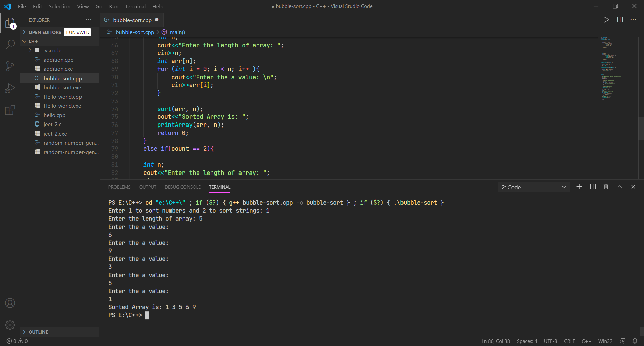The width and height of the screenshot is (644, 346).
Task: Click Ln 86, Col 38 in status bar
Action: click(x=496, y=341)
